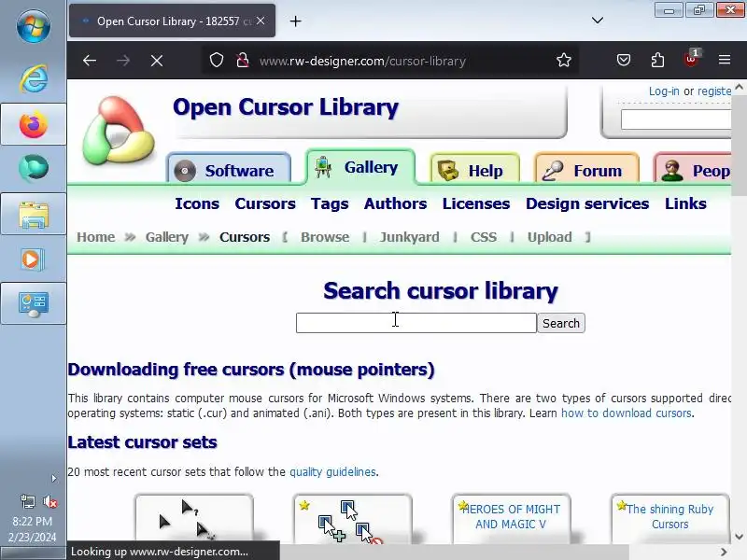Open how to download cursors link
Image resolution: width=747 pixels, height=560 pixels.
pos(626,413)
